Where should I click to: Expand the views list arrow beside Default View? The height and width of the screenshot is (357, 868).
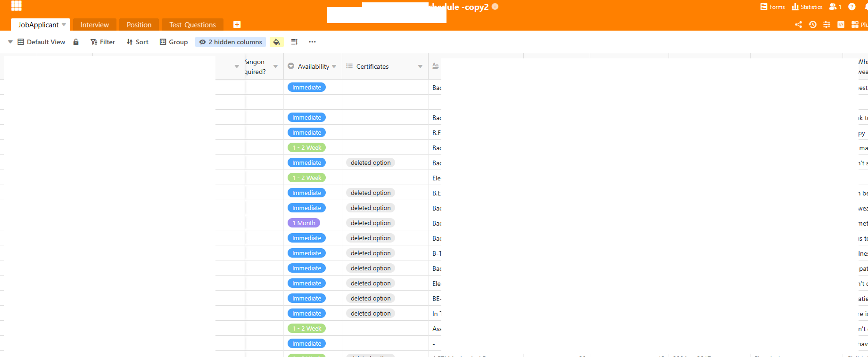(10, 42)
